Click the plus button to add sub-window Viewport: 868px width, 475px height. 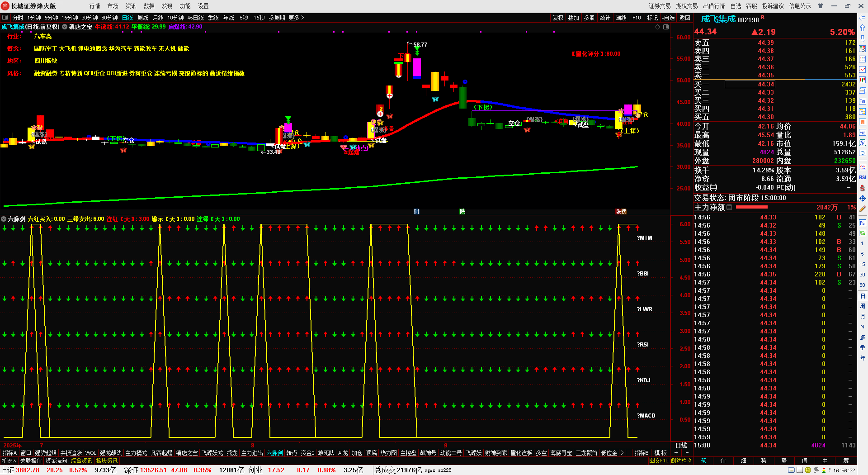click(x=676, y=453)
